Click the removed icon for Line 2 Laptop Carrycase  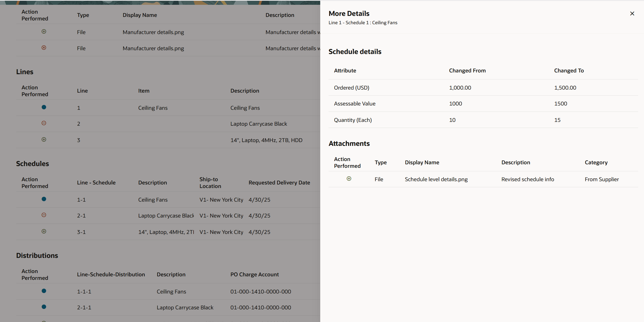[x=44, y=123]
